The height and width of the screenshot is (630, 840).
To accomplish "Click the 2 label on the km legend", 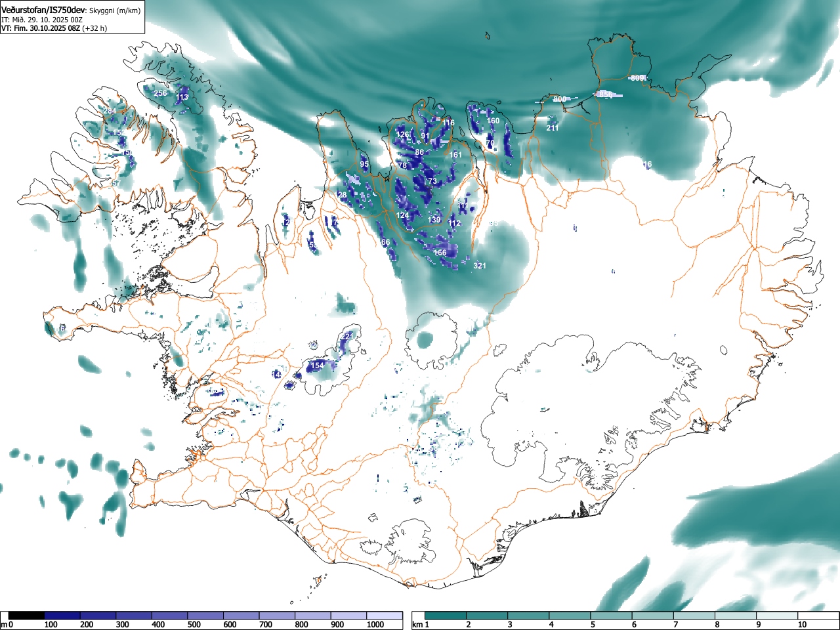I will (x=469, y=625).
